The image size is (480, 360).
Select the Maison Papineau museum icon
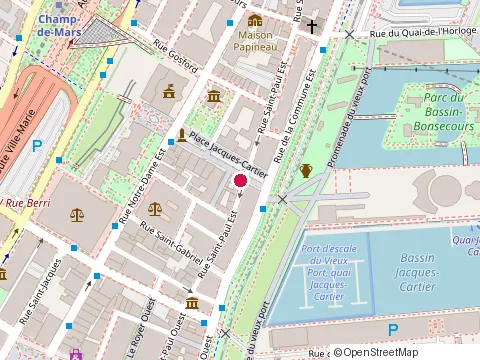pos(255,21)
